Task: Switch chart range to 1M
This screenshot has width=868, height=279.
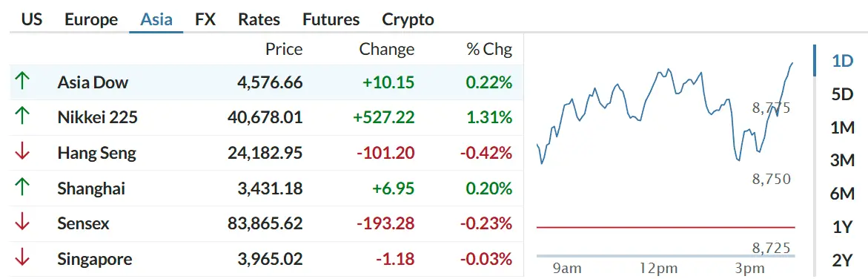Action: pos(843,128)
